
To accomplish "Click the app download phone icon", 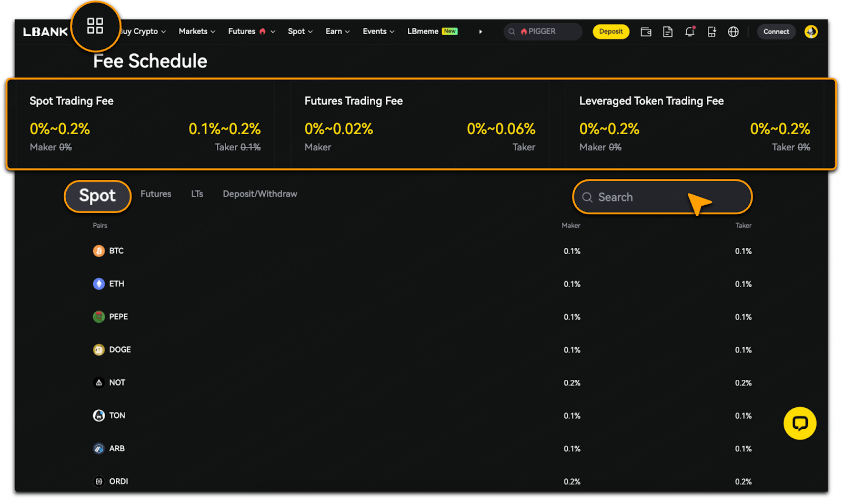I will coord(711,32).
